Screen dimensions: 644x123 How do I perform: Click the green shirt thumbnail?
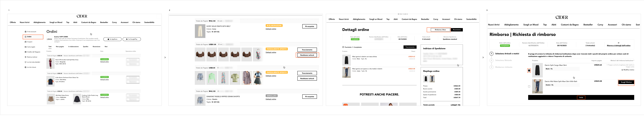(212, 78)
